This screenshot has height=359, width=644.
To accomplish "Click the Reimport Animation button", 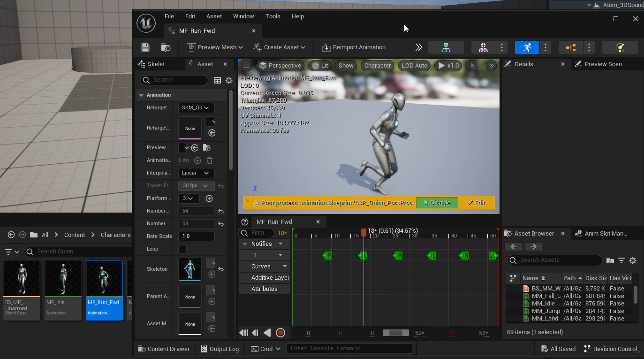I will click(354, 47).
